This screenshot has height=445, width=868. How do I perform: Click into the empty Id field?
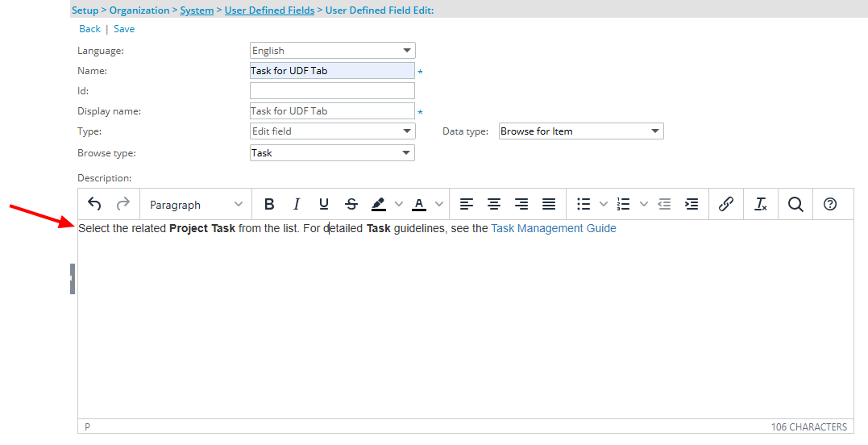(332, 91)
